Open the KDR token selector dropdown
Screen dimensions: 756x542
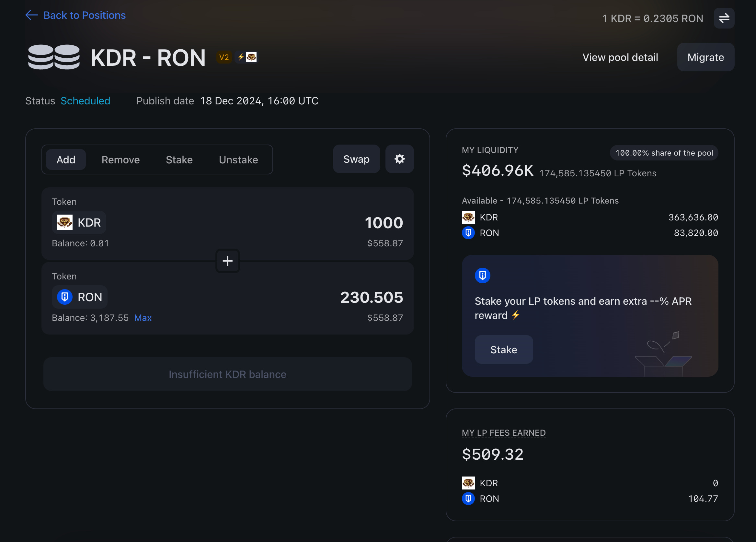coord(79,222)
